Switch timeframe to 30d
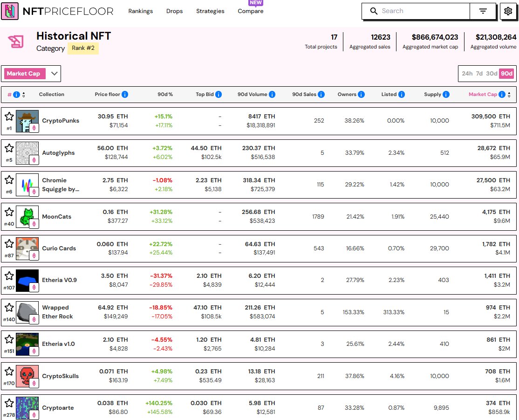519x420 pixels. tap(492, 74)
